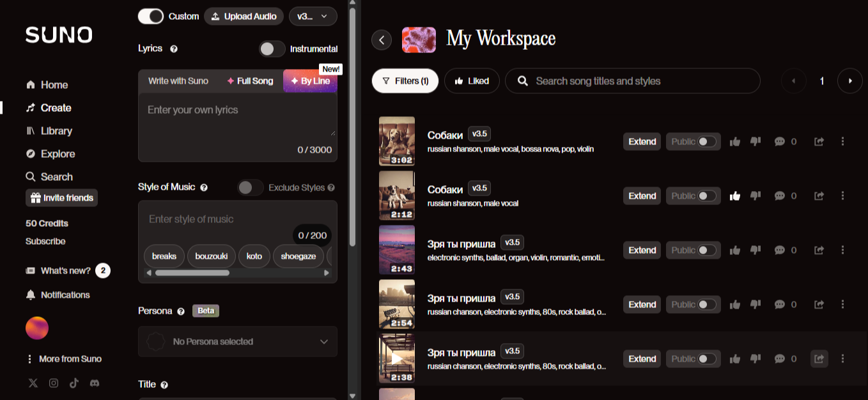Image resolution: width=868 pixels, height=400 pixels.
Task: Open the TikTok social link icon
Action: (x=74, y=383)
